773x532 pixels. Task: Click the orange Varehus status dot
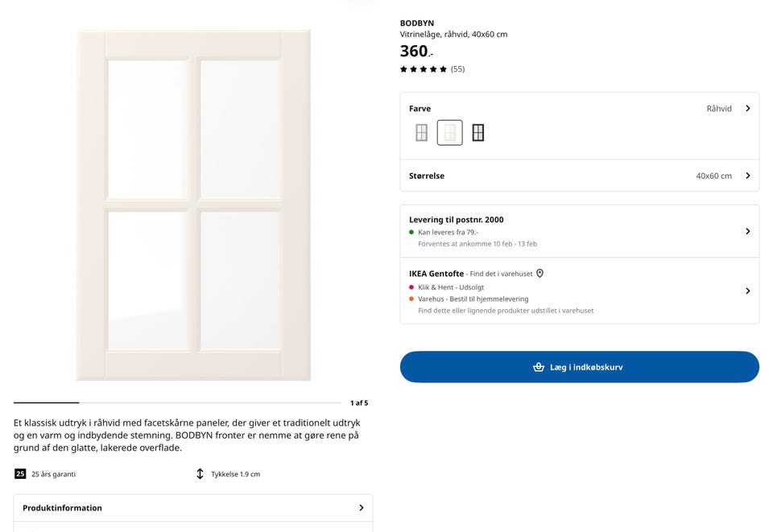coord(411,299)
